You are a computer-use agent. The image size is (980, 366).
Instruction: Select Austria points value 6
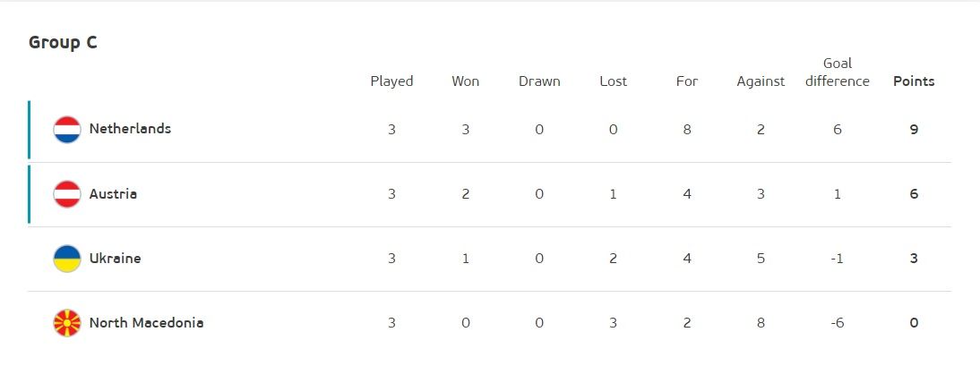(x=914, y=194)
